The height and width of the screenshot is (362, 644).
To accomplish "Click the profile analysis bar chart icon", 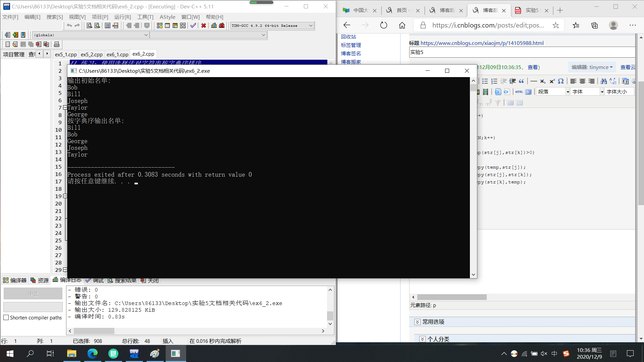I will point(214,25).
